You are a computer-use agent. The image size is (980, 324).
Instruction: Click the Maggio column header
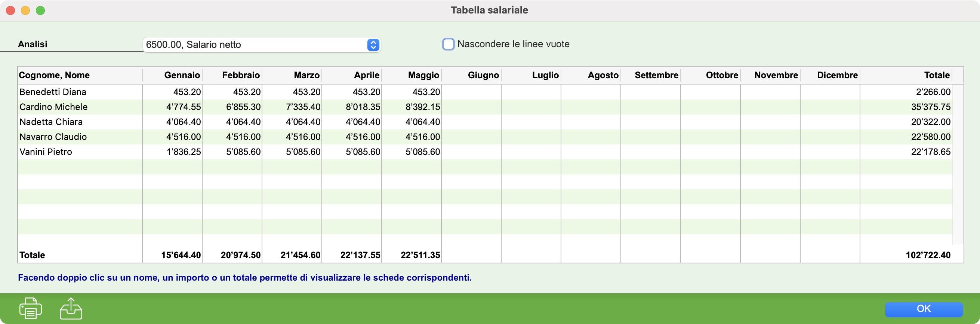click(411, 75)
